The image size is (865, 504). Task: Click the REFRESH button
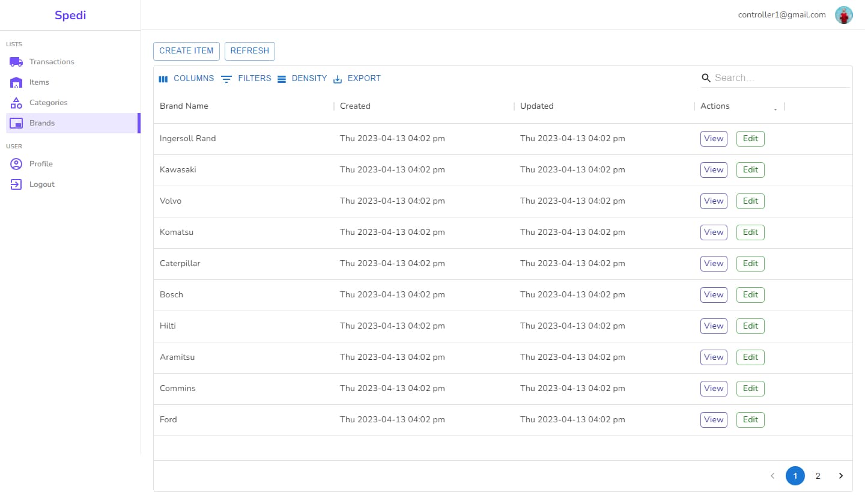point(250,51)
